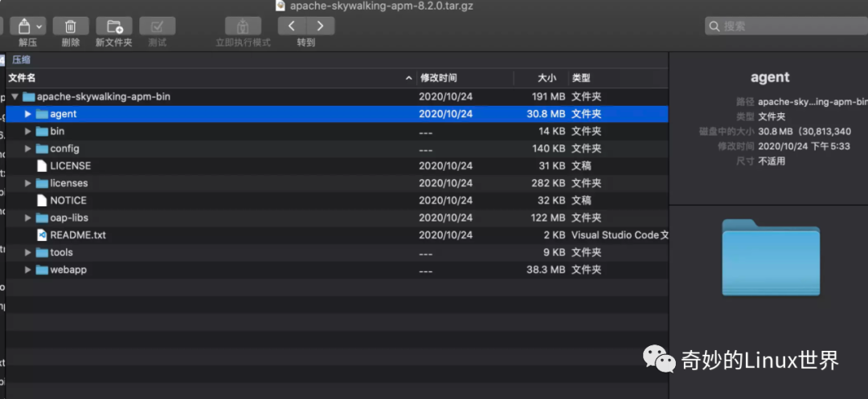Click the 搜索 search field
Image resolution: width=868 pixels, height=399 pixels.
(786, 26)
